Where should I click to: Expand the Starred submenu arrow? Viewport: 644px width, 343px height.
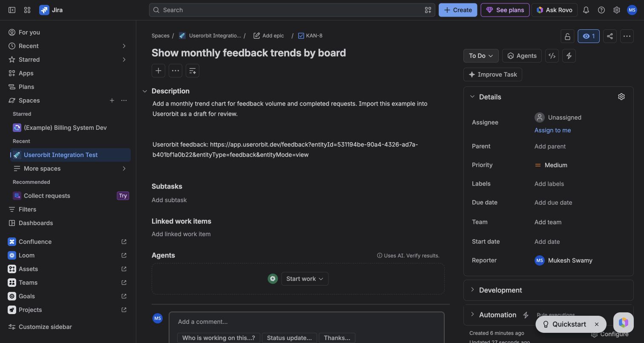(124, 60)
